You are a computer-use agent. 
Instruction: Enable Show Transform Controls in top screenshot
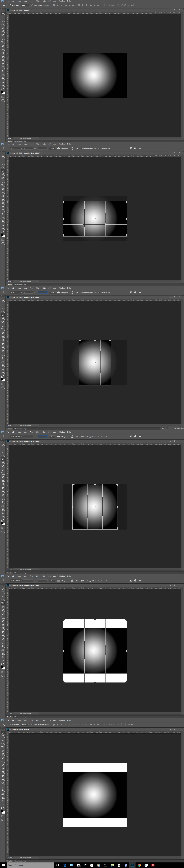click(x=32, y=5)
